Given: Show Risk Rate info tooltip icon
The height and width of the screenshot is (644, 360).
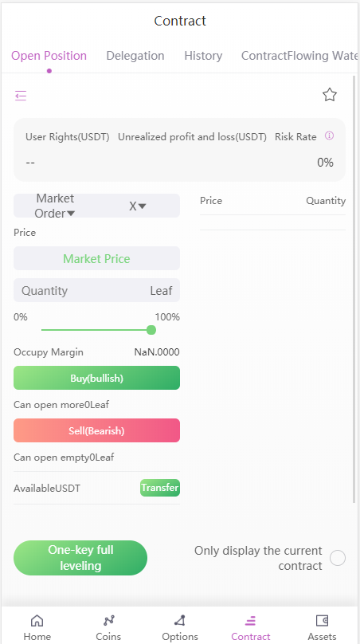Looking at the screenshot, I should [x=329, y=135].
